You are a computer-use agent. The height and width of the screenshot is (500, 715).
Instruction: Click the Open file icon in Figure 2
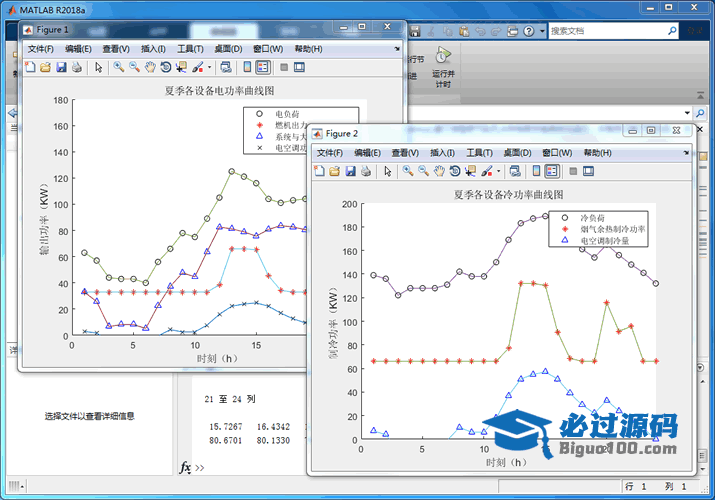(334, 171)
